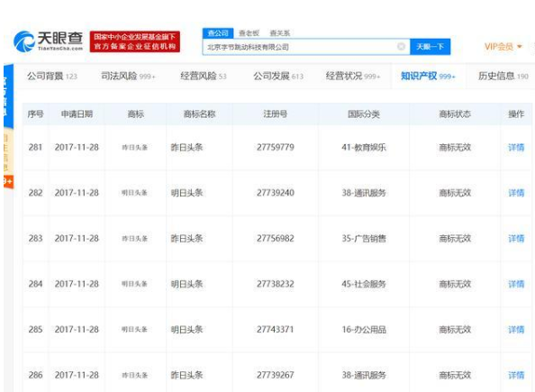The image size is (535, 392).
Task: Click trademark thumbnail in row 282
Action: [x=135, y=193]
